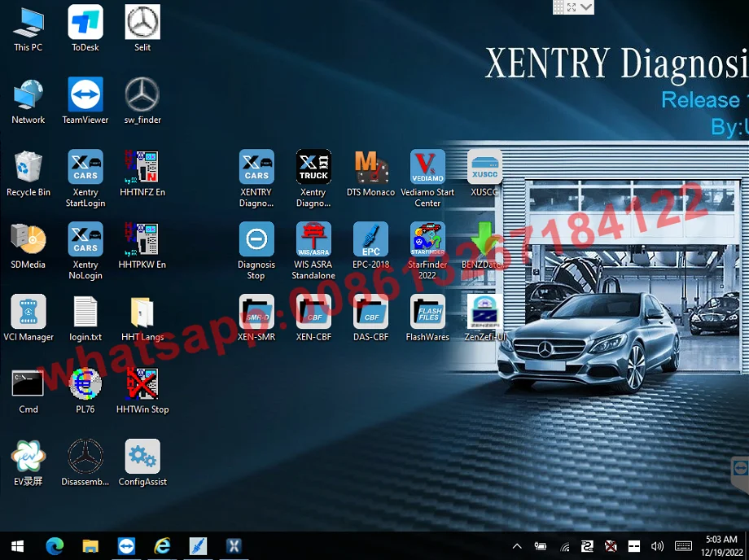Open DTS Monaco application

tap(370, 168)
